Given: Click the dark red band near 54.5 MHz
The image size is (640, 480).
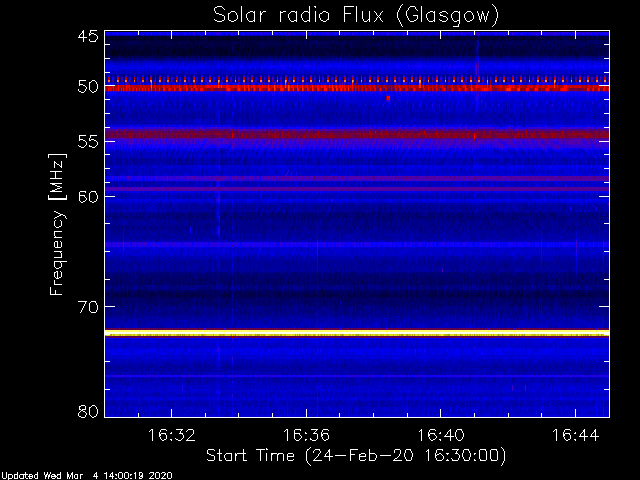Looking at the screenshot, I should (357, 134).
